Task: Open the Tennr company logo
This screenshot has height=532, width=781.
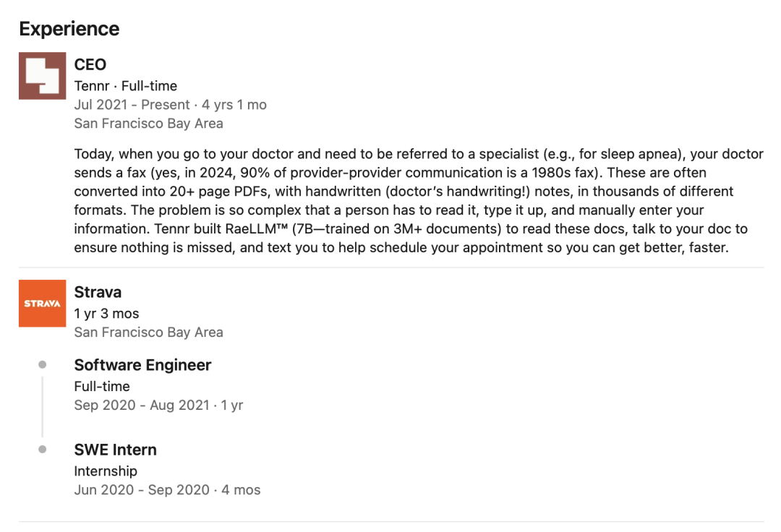Action: point(43,76)
